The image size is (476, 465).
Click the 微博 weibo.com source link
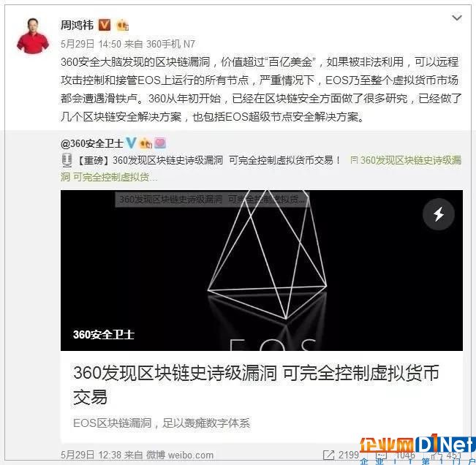180,455
